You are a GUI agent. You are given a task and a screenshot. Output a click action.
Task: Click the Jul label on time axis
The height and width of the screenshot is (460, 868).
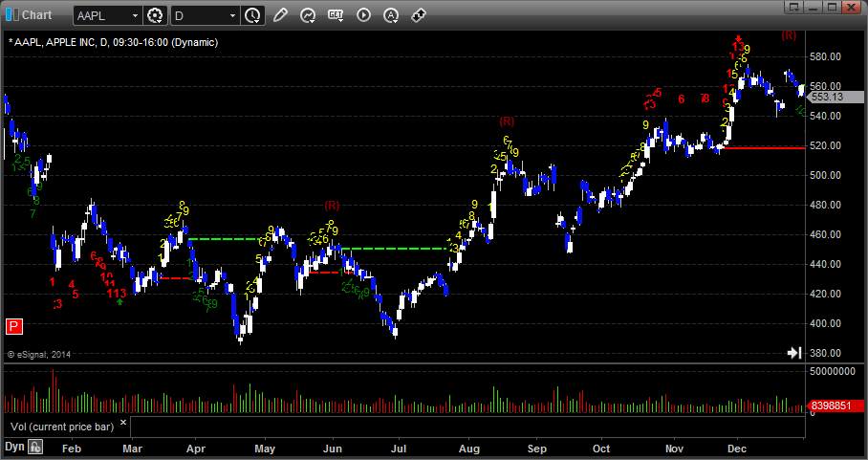coord(400,449)
